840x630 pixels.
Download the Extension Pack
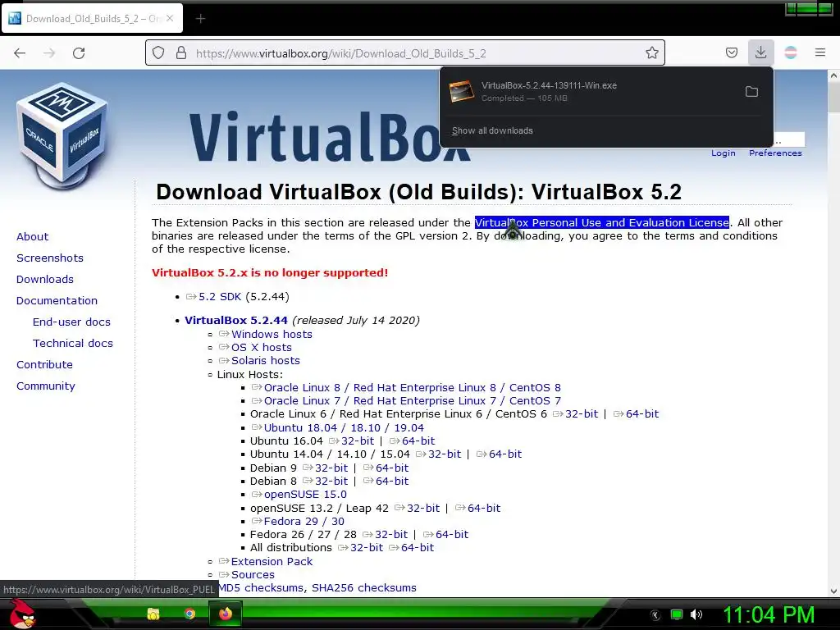click(x=272, y=562)
